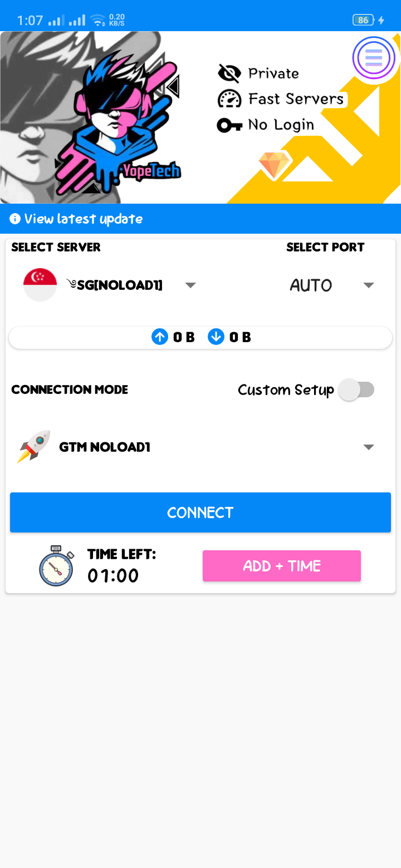Viewport: 401px width, 868px height.
Task: Open View latest update link
Action: 83,219
